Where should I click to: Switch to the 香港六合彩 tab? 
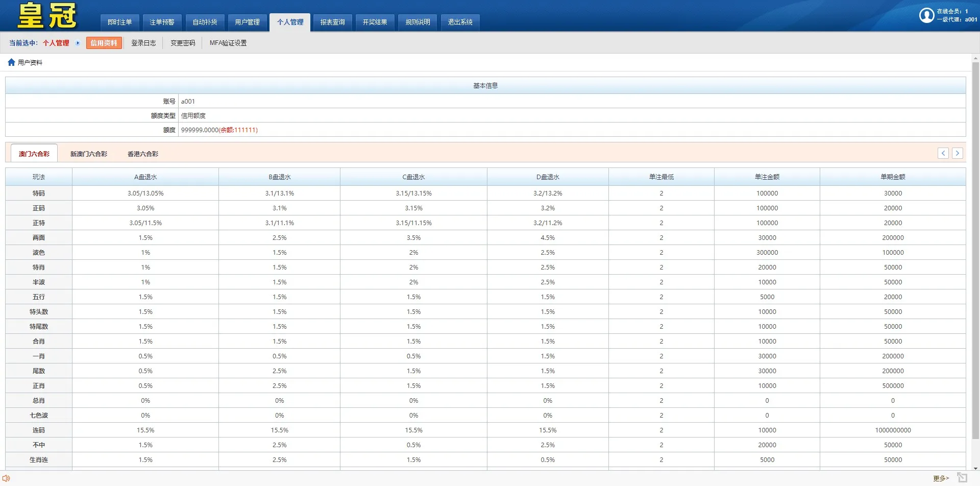[x=143, y=153]
